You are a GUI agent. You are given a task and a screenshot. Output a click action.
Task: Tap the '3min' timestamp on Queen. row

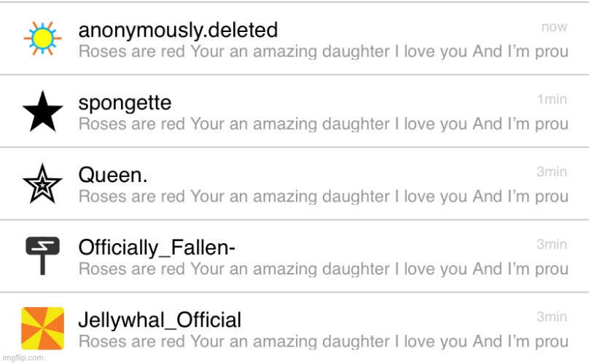[552, 172]
